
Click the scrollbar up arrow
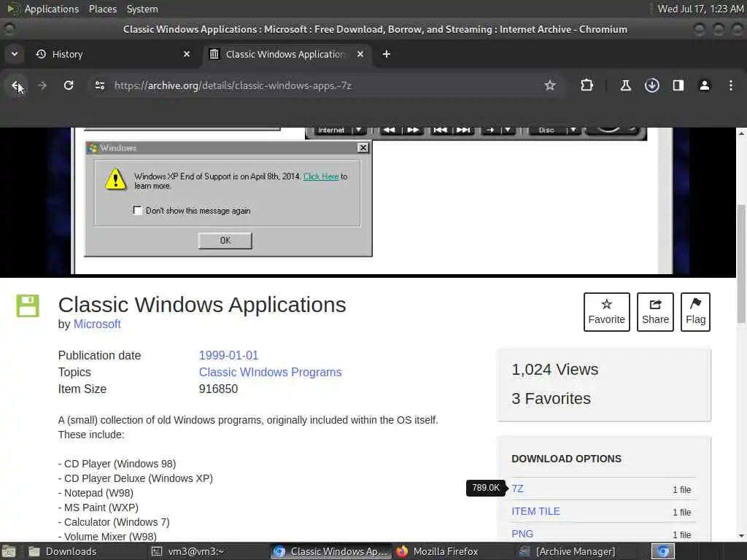pyautogui.click(x=741, y=133)
